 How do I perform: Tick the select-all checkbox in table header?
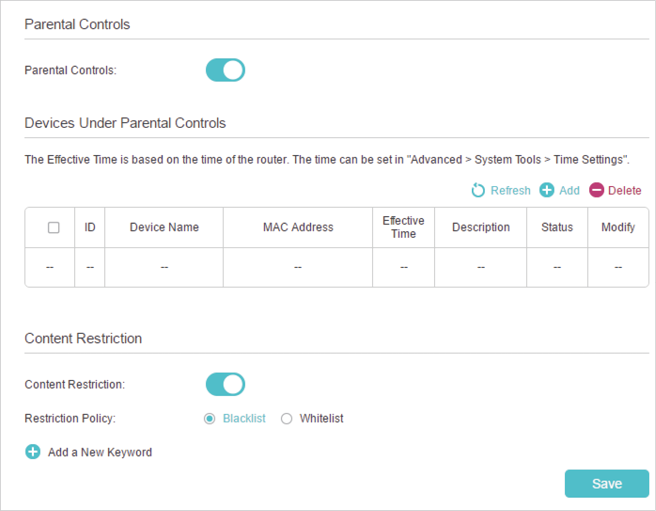click(54, 227)
